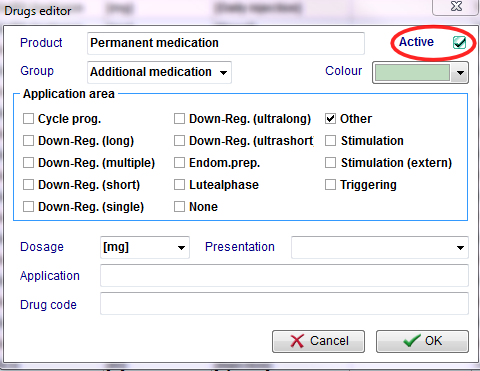This screenshot has height=371, width=480.
Task: Click the Product name field
Action: tap(226, 43)
